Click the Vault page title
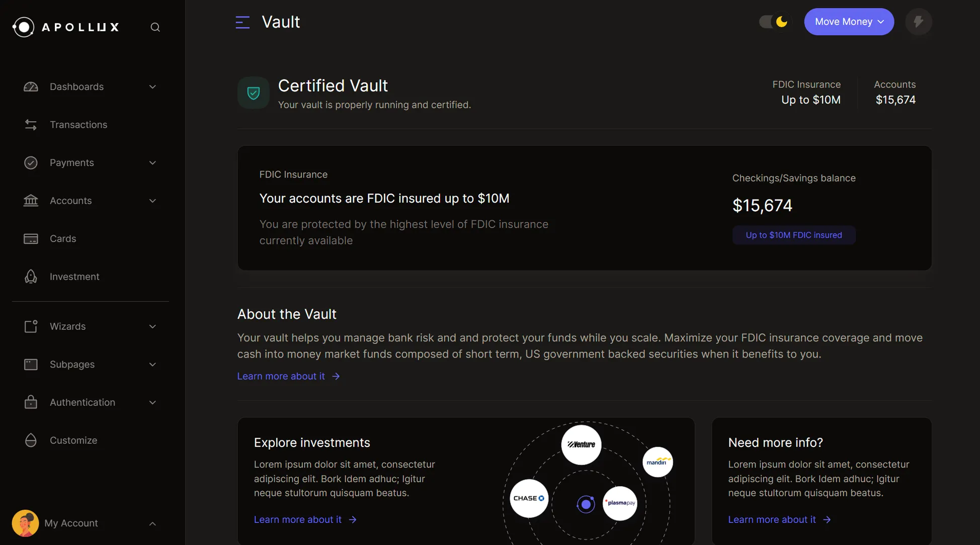This screenshot has height=545, width=980. coord(281,22)
